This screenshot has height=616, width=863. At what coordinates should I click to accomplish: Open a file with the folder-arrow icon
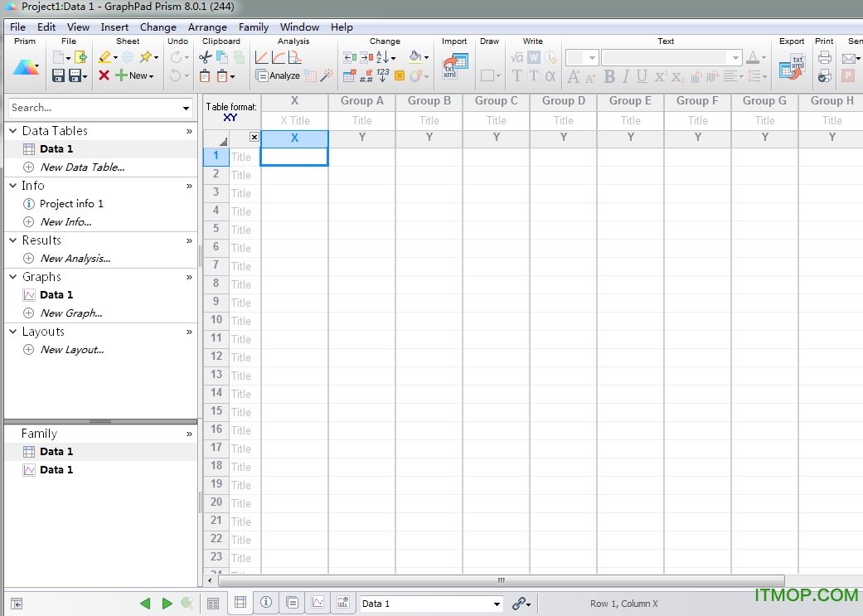[81, 57]
